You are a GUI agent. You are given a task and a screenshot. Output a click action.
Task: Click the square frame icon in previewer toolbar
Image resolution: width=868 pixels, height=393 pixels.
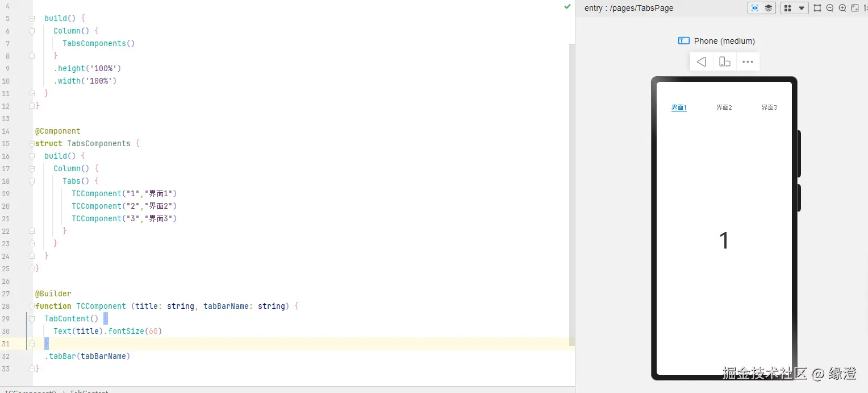point(817,8)
